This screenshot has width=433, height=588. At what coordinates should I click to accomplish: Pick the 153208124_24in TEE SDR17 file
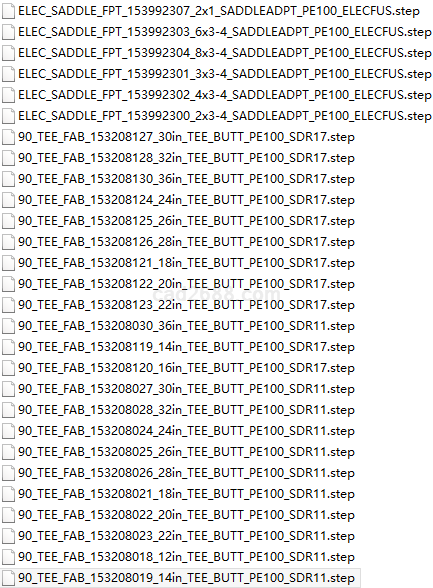tap(186, 200)
